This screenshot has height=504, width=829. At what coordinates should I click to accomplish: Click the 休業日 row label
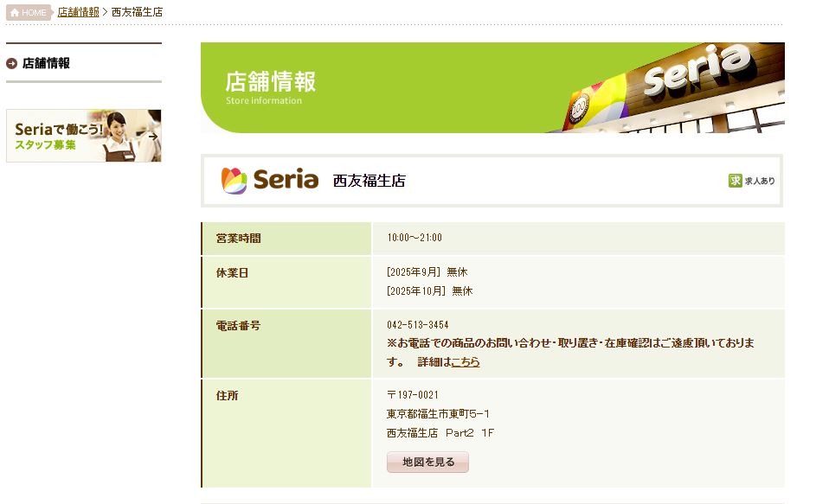coord(232,273)
